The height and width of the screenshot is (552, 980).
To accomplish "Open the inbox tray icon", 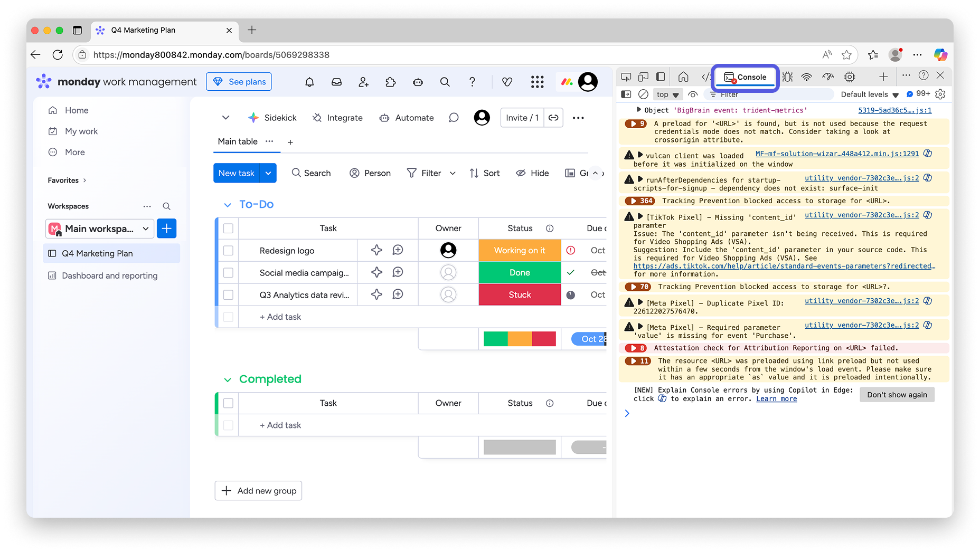I will pyautogui.click(x=336, y=82).
